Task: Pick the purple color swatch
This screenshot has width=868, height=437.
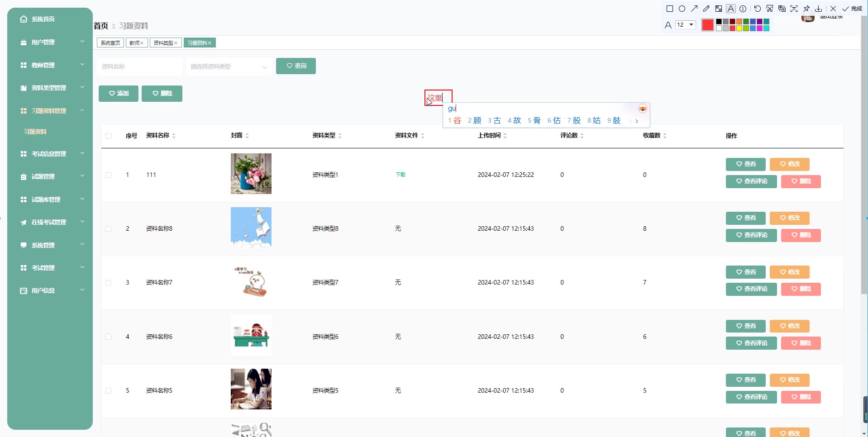Action: pyautogui.click(x=759, y=22)
